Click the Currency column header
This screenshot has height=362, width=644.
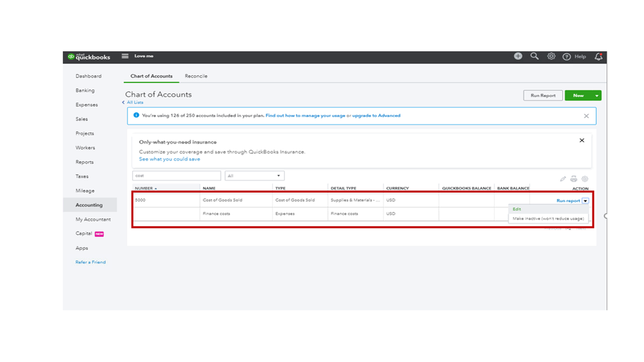click(x=398, y=188)
